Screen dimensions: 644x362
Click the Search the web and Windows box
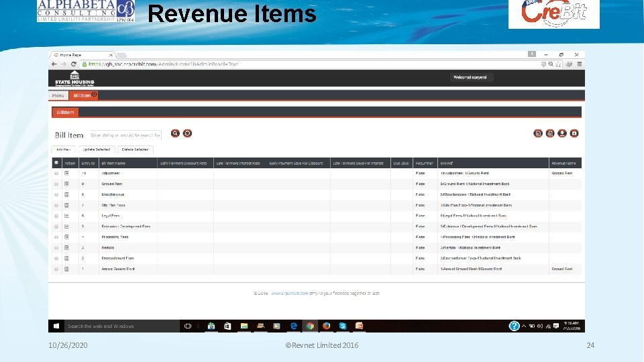[122, 326]
